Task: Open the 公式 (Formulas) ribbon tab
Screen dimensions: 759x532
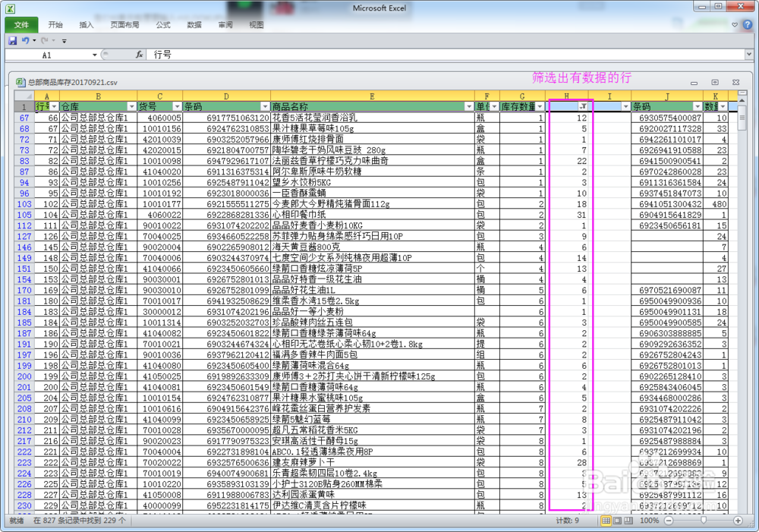Action: coord(163,25)
